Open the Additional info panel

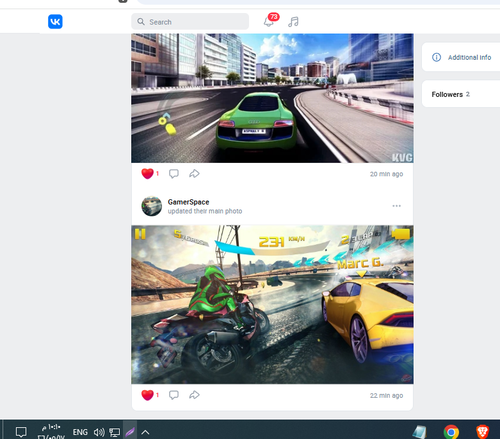pos(461,57)
